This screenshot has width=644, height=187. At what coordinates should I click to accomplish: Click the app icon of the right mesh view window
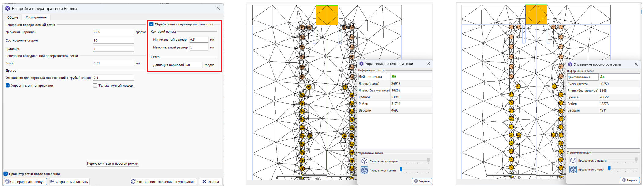570,64
